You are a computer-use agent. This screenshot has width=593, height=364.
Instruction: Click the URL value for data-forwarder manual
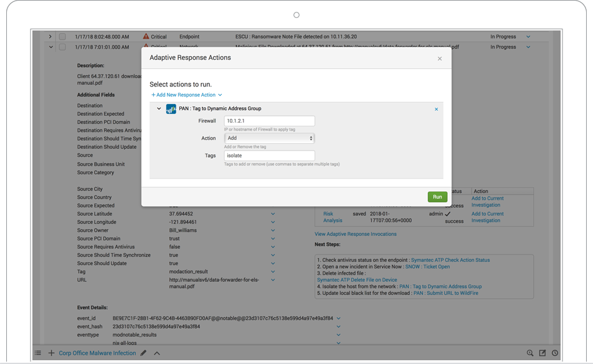tap(214, 283)
